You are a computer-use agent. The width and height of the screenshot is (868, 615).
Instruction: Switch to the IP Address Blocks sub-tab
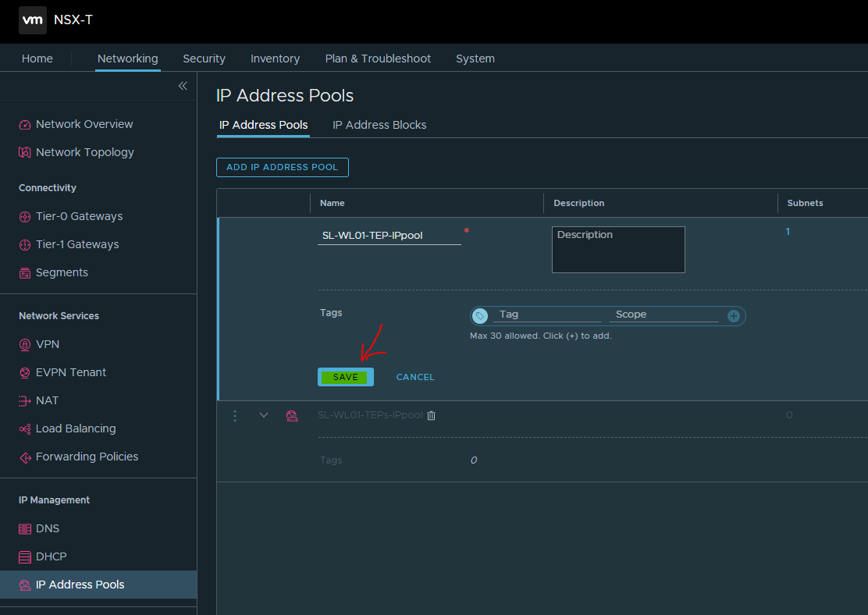[379, 125]
